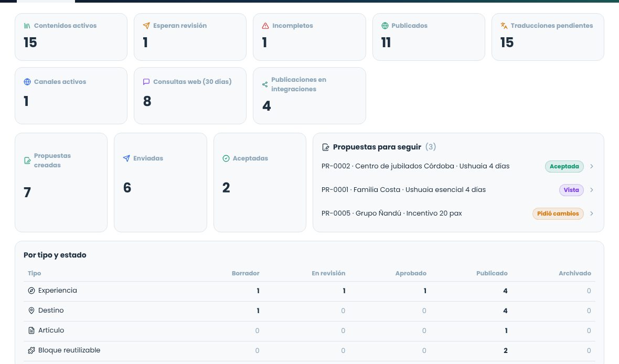Click the Artículo row label
This screenshot has width=619, height=364.
51,330
